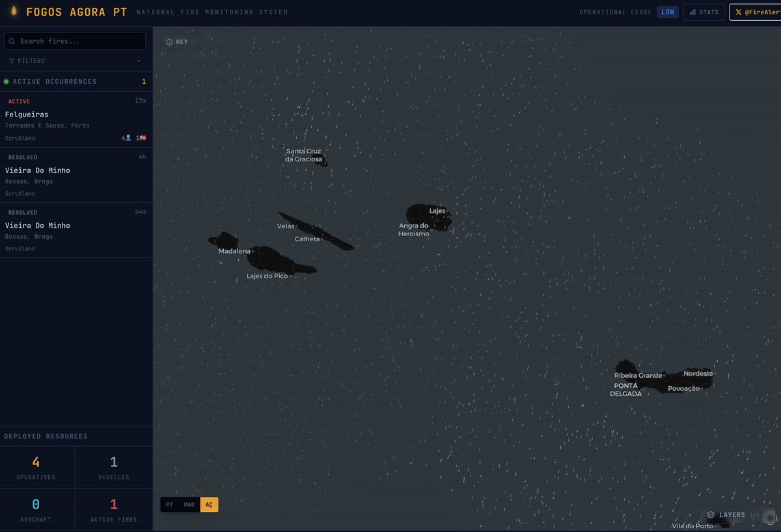
Task: Switch map to MAD Madeira tab
Action: (189, 505)
